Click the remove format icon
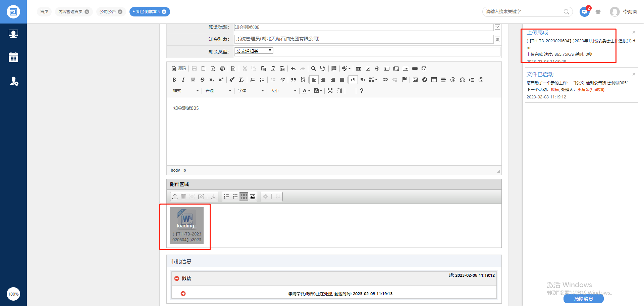 [x=241, y=80]
